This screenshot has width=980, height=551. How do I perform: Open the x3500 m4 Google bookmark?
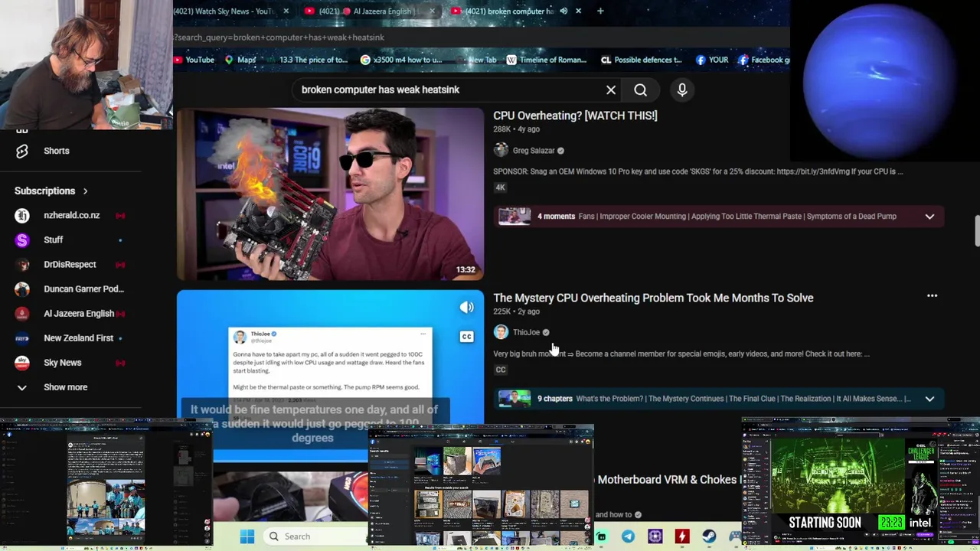(401, 60)
